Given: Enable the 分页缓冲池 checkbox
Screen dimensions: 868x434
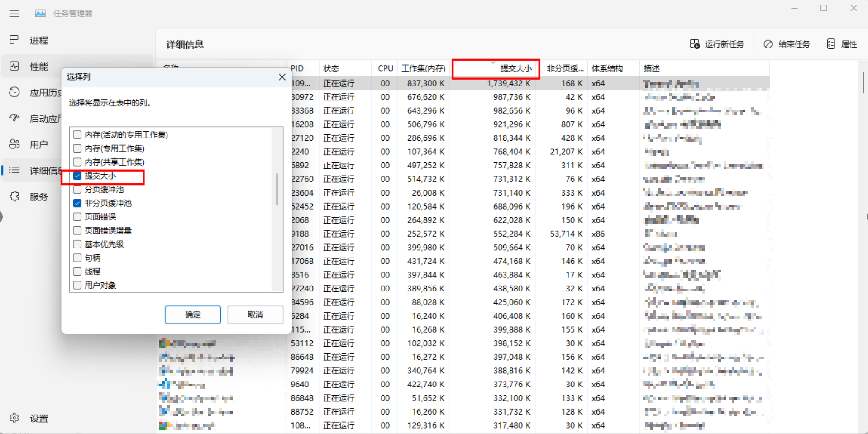Looking at the screenshot, I should click(77, 190).
